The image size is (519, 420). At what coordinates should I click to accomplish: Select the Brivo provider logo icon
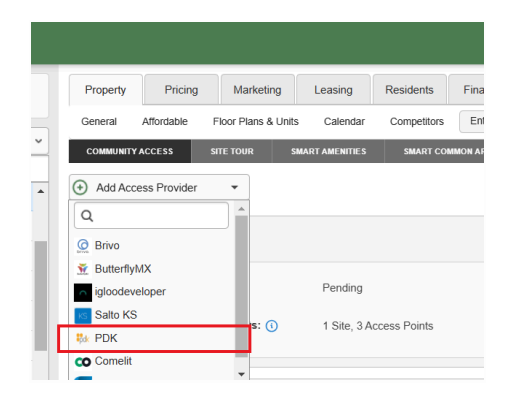pos(83,246)
